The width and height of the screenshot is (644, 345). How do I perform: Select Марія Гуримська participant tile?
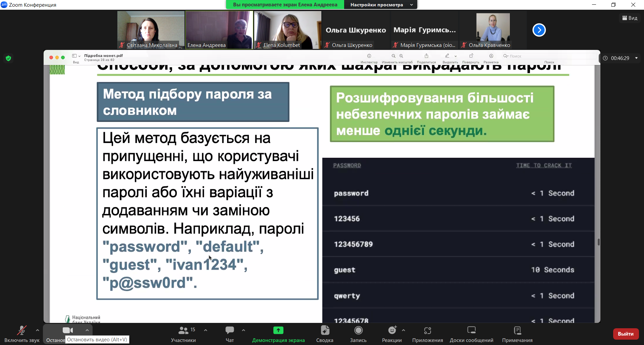(x=425, y=30)
